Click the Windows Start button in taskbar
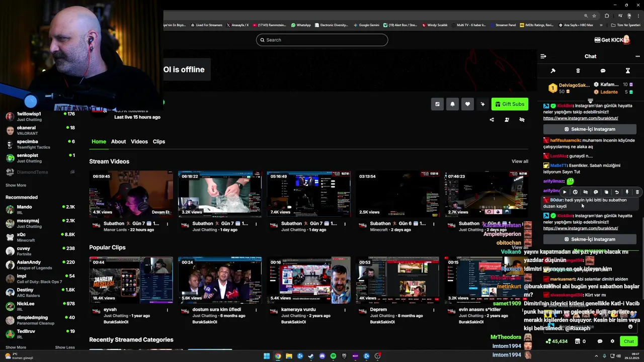 pyautogui.click(x=267, y=356)
